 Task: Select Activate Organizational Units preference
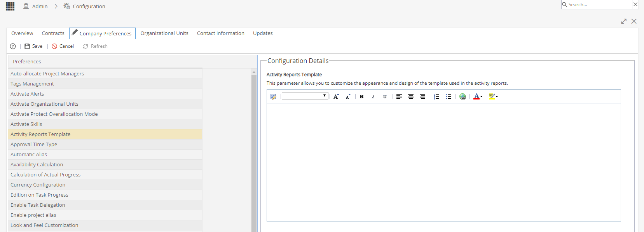(105, 104)
